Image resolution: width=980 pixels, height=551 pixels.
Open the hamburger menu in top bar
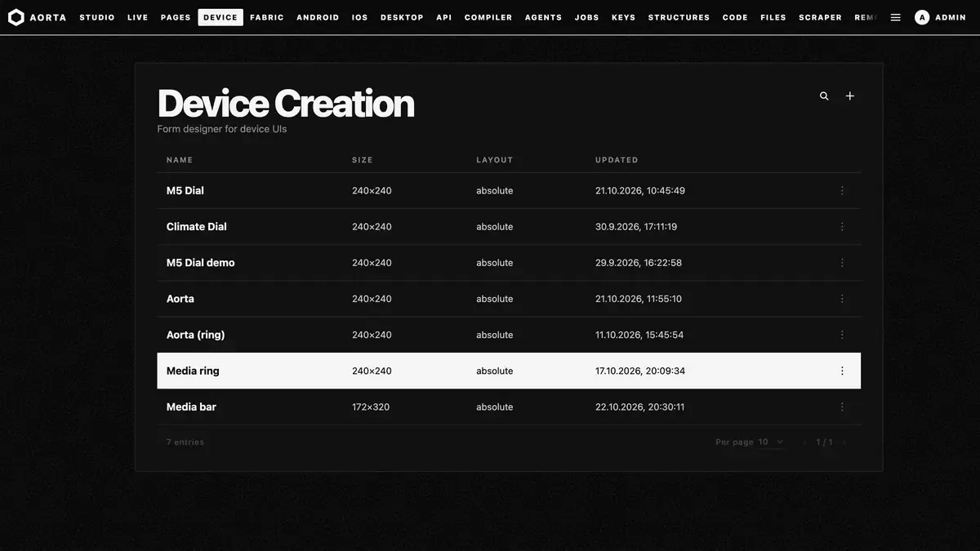896,17
